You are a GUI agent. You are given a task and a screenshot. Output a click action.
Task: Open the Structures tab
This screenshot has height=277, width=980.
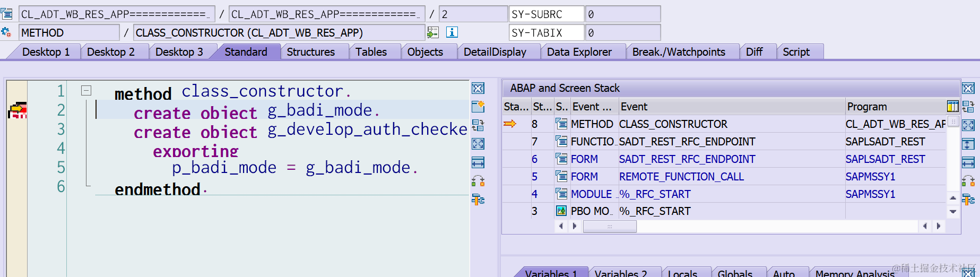click(x=311, y=52)
